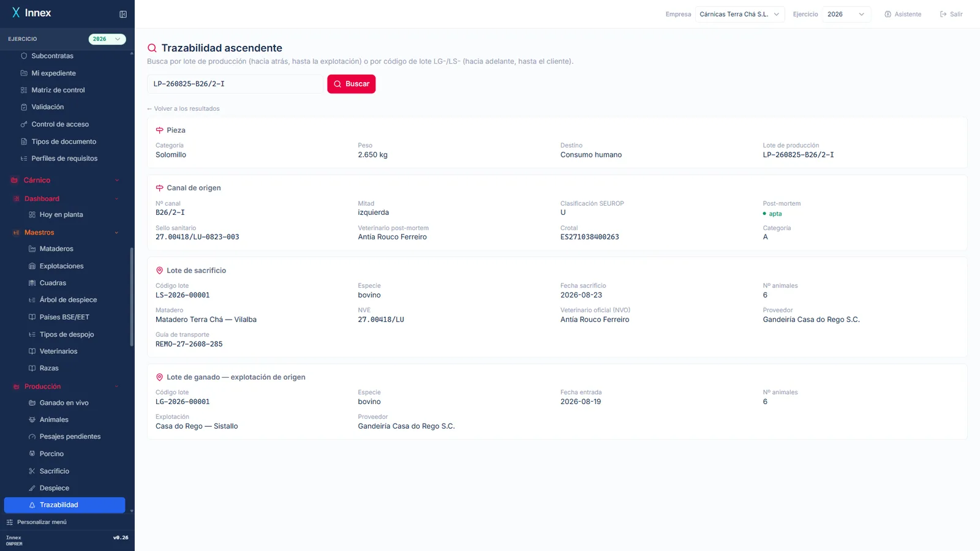Select transport guide REMO-27-2608-285
Viewport: 980px width, 551px height.
click(x=189, y=344)
